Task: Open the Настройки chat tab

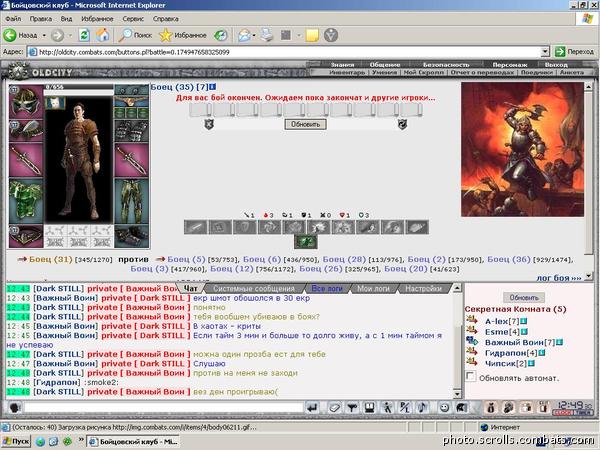Action: [x=423, y=289]
